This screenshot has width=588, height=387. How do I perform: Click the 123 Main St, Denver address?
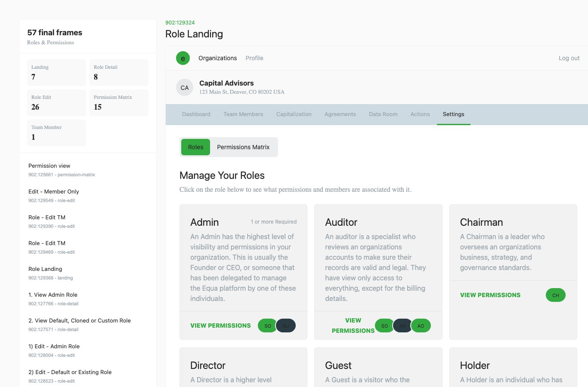242,92
